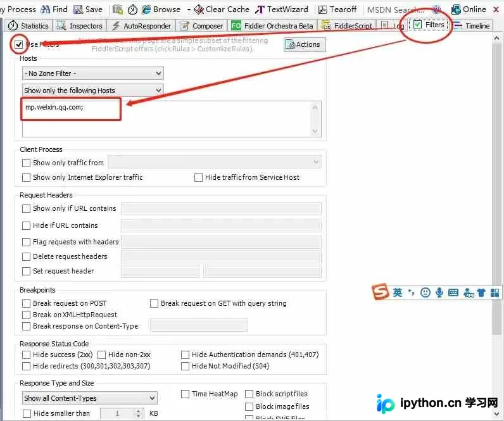Screen dimensions: 504x421
Task: Open the Sogou toolbox grid icon
Action: click(495, 292)
